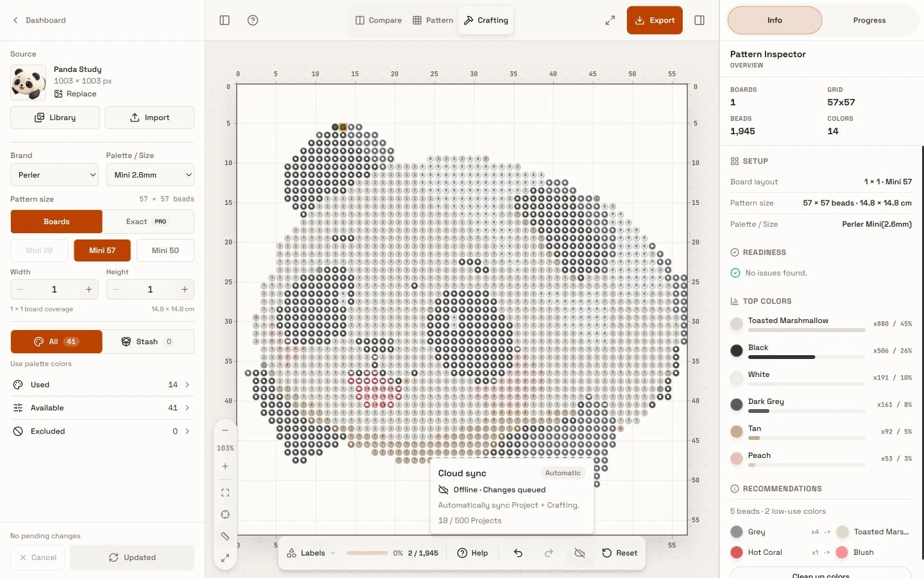Viewport: 924px width, 578px height.
Task: Click the undo arrow in bottom toolbar
Action: (x=518, y=553)
